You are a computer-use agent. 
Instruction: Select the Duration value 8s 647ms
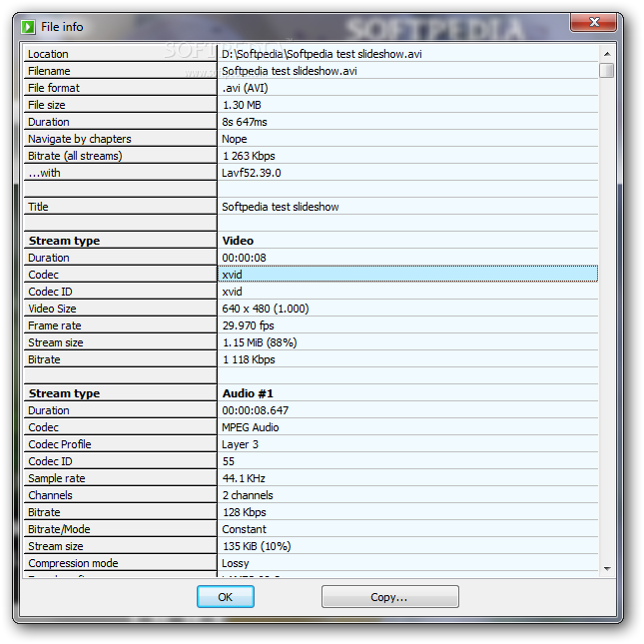245,122
